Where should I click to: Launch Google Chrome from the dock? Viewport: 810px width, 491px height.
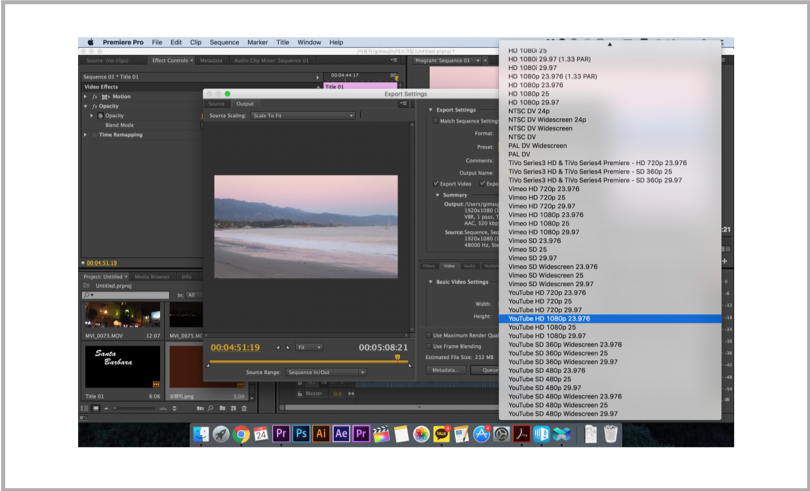[x=241, y=434]
